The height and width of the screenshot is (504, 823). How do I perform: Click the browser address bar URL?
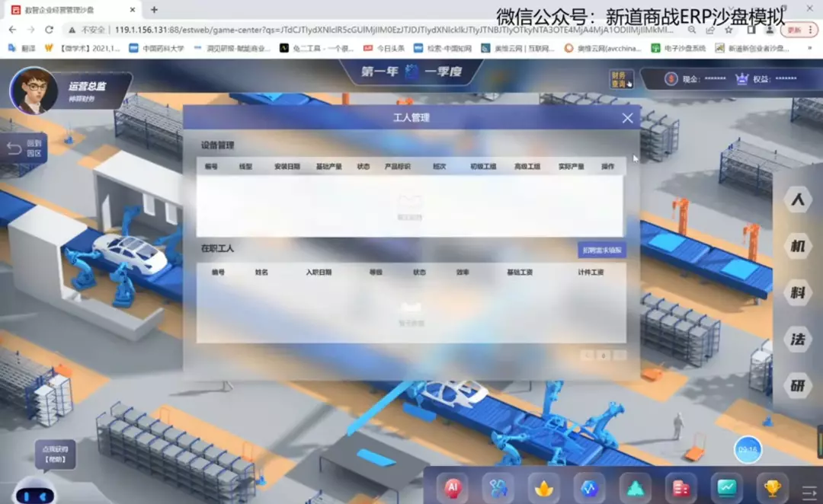tap(394, 30)
